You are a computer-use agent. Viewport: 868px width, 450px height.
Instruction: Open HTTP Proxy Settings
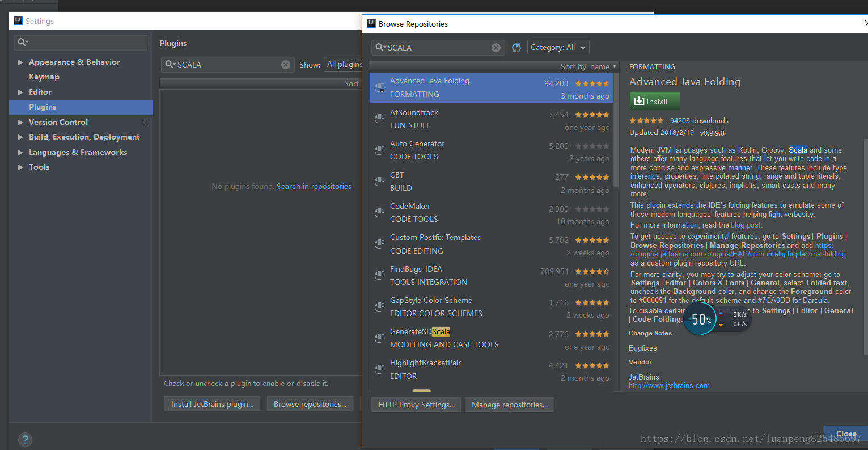pos(416,405)
